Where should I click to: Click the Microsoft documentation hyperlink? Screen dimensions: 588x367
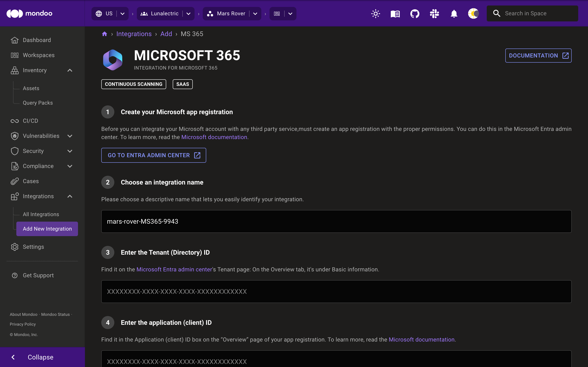click(x=214, y=137)
